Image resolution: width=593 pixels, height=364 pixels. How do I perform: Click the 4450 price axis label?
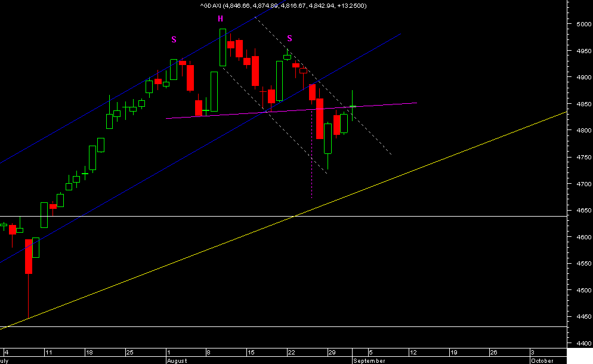coord(584,317)
